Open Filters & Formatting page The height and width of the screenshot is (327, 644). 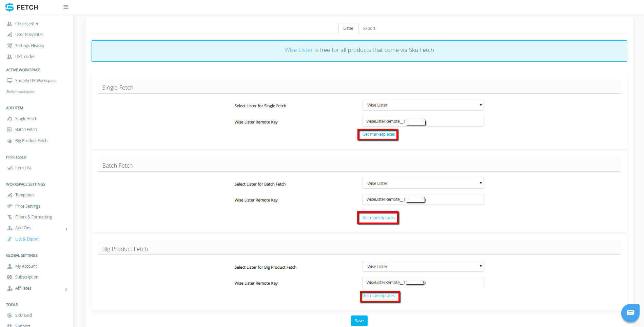[34, 217]
